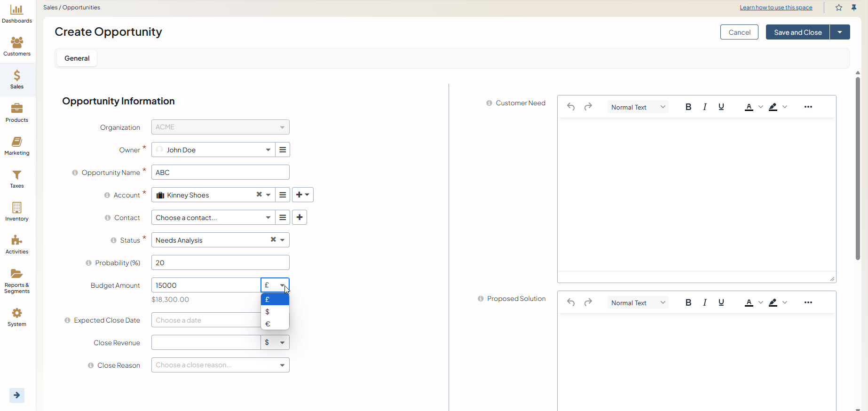Go to Customers in the sidebar
The height and width of the screenshot is (411, 868).
(17, 47)
